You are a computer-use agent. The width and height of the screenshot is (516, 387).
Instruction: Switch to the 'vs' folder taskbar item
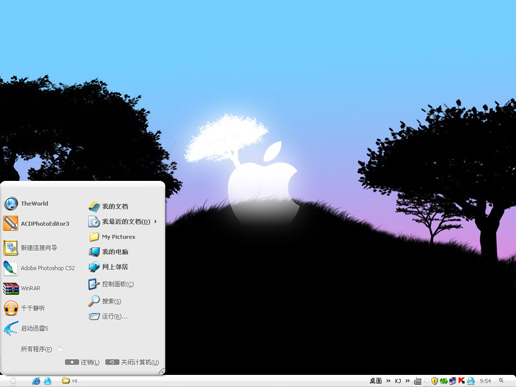tap(69, 381)
